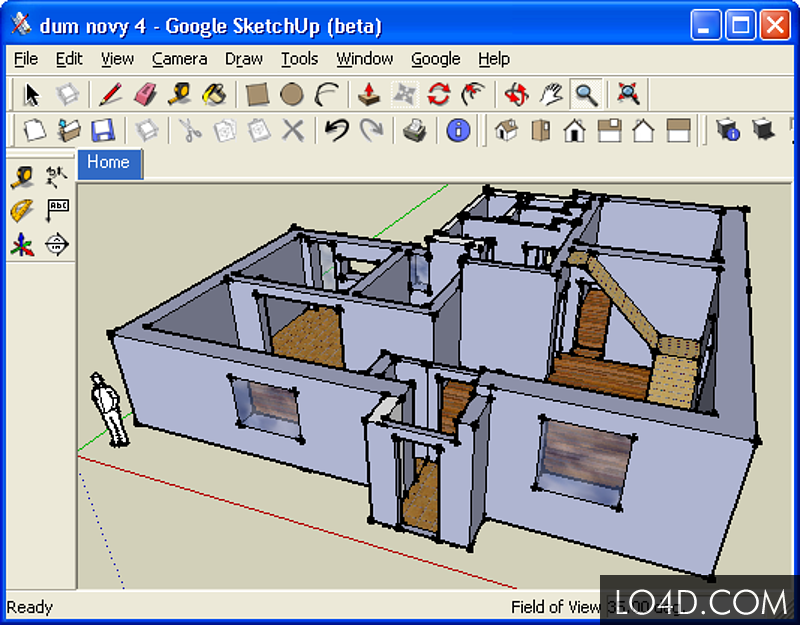Select the Axes tool
This screenshot has width=800, height=625.
coord(20,243)
